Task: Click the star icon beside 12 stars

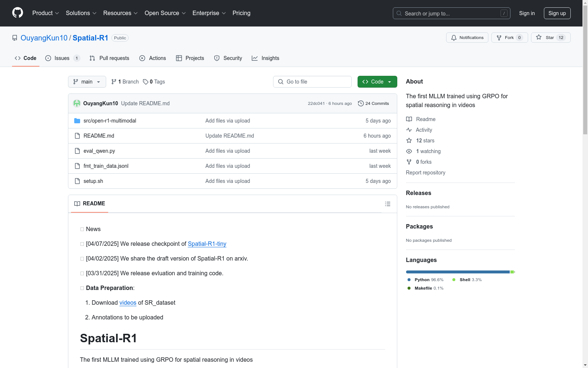Action: (409, 141)
